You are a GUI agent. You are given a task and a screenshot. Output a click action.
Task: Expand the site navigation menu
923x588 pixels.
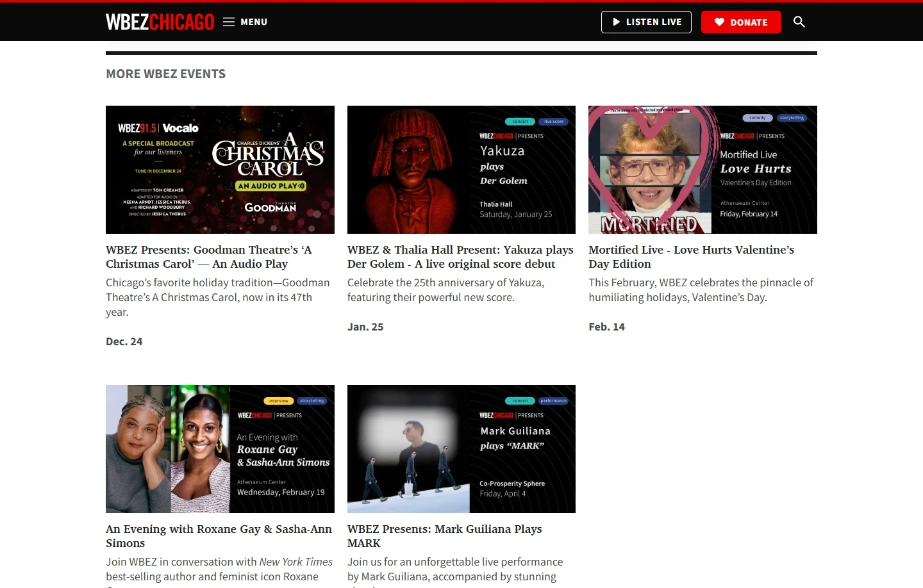coord(245,21)
